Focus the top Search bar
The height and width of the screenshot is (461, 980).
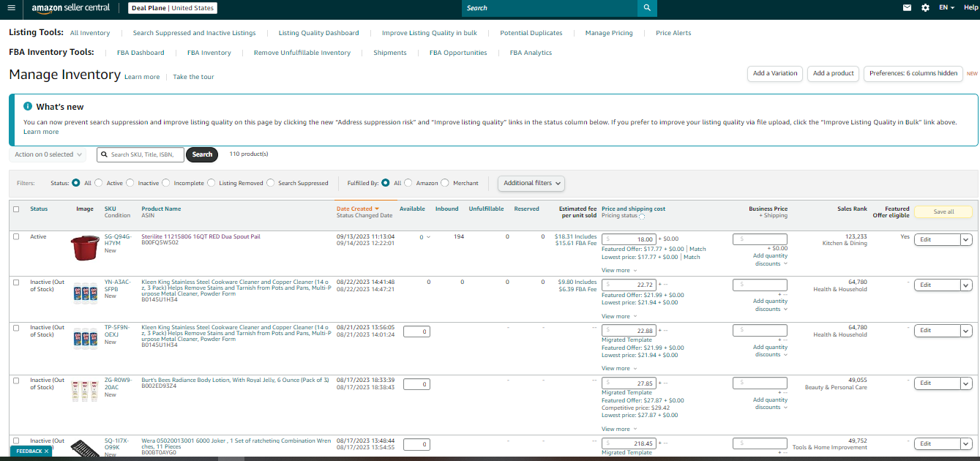(x=549, y=7)
